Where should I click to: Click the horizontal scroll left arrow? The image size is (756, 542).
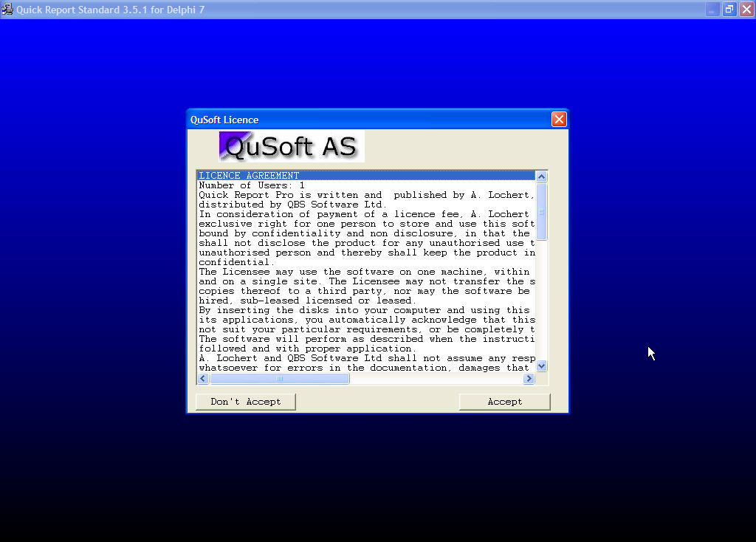tap(203, 379)
